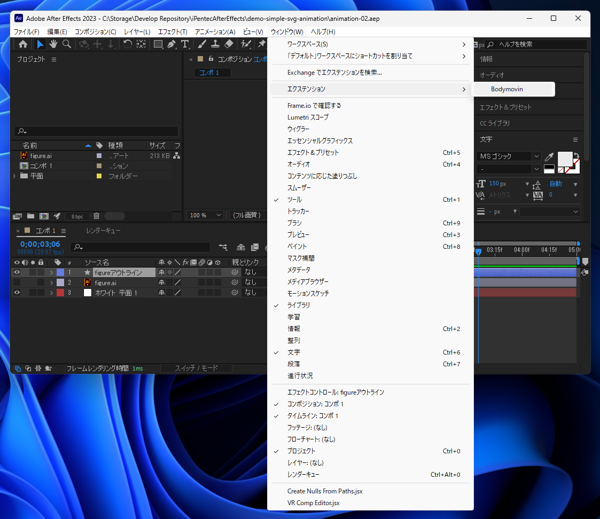
Task: Run Create Nulls From Paths.jsx script
Action: coord(370,491)
